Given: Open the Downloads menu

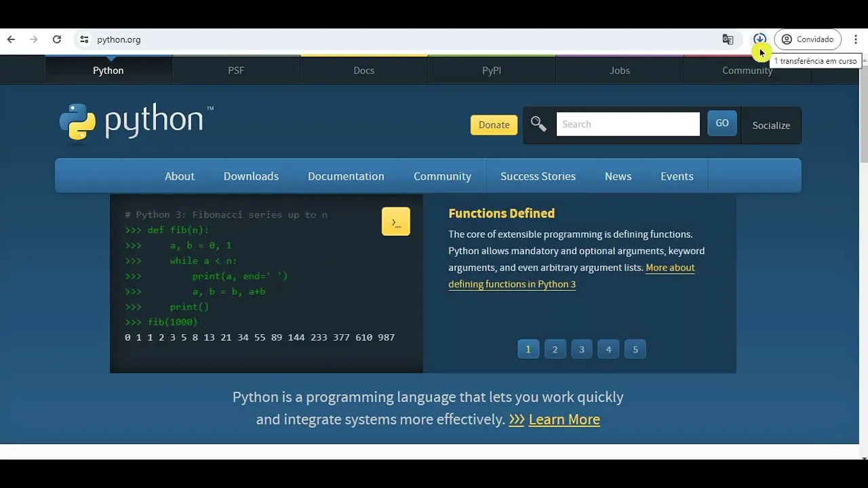Looking at the screenshot, I should (251, 176).
